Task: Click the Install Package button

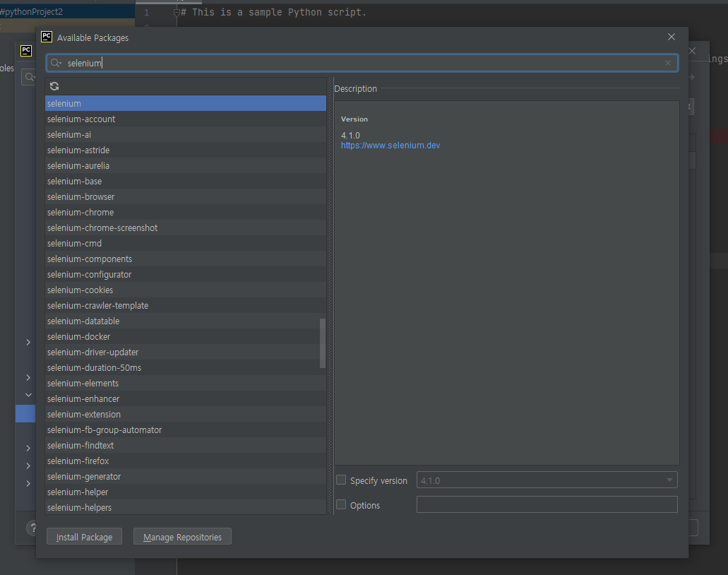Action: [x=84, y=537]
